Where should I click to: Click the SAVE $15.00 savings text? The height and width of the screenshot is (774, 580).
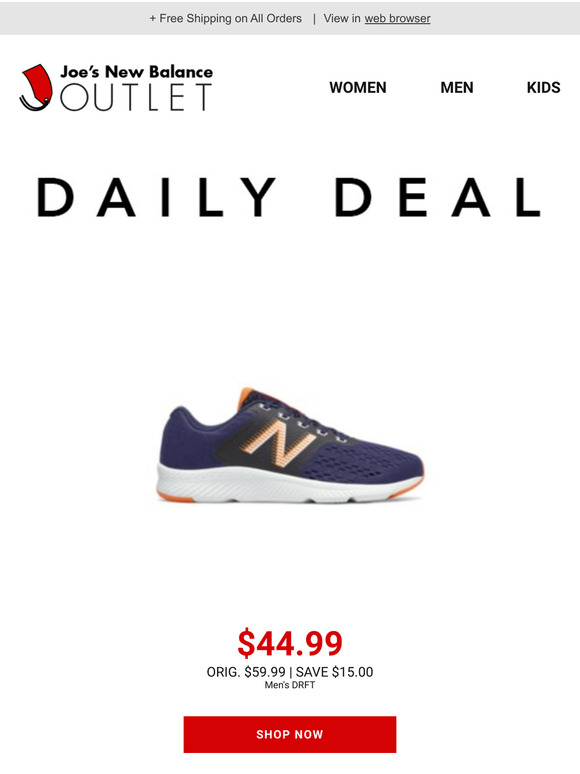(x=335, y=672)
